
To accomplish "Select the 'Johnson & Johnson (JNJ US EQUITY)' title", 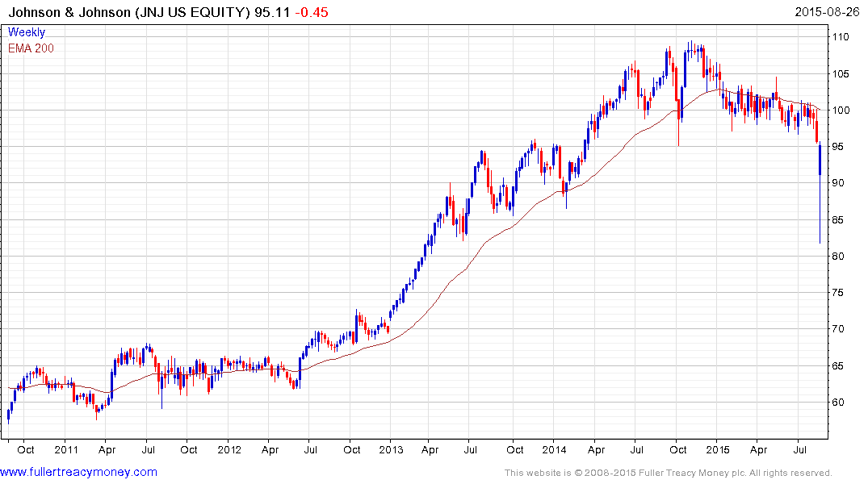I will click(129, 12).
